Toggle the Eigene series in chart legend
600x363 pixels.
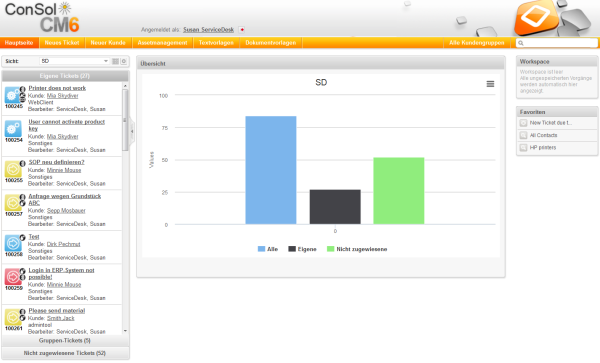point(302,249)
